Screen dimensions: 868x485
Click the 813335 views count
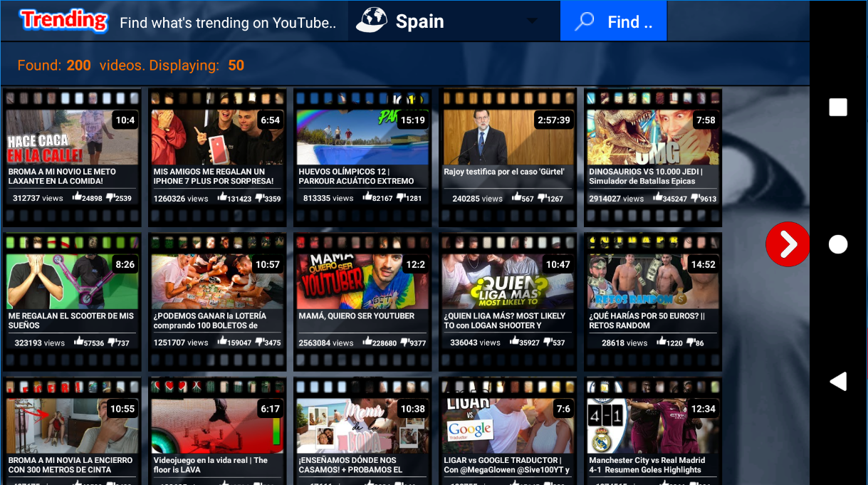[328, 199]
